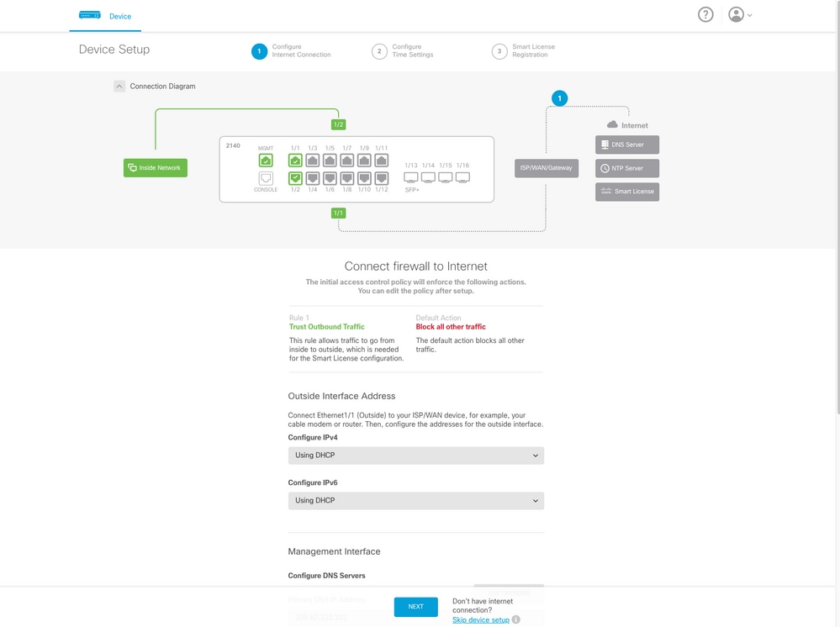The height and width of the screenshot is (627, 840).
Task: Click the Trust Outbound Traffic rule text
Action: (327, 327)
